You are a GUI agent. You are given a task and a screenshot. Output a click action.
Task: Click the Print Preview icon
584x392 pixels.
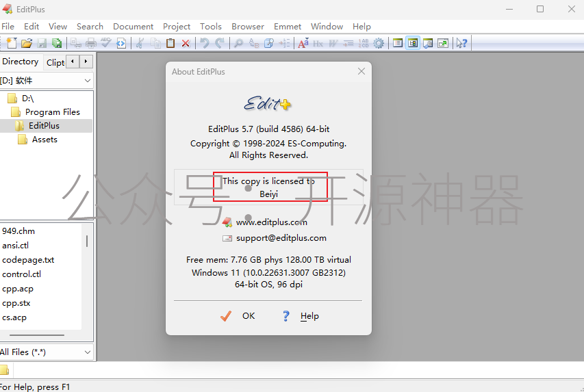tap(76, 43)
